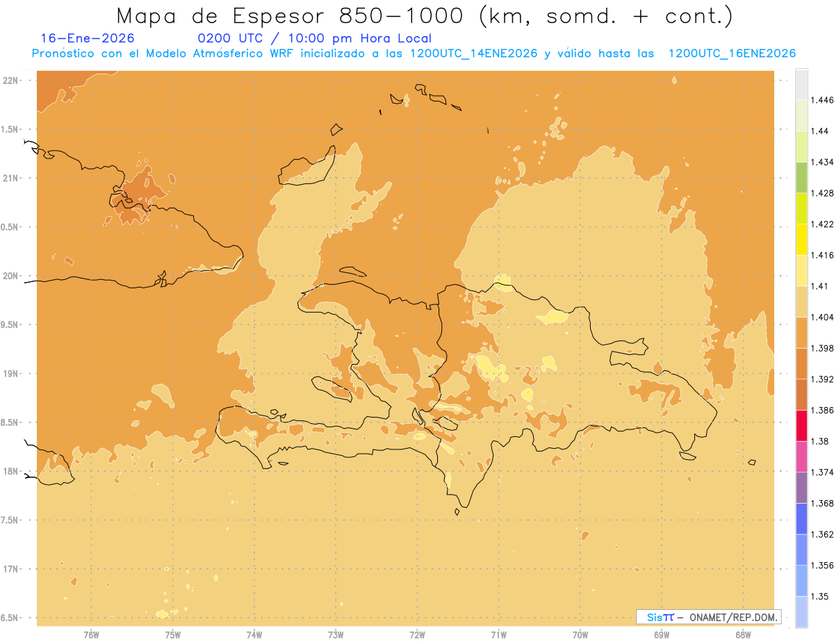
Task: Click the gray swatch above 1.446 in legend
Action: [801, 85]
